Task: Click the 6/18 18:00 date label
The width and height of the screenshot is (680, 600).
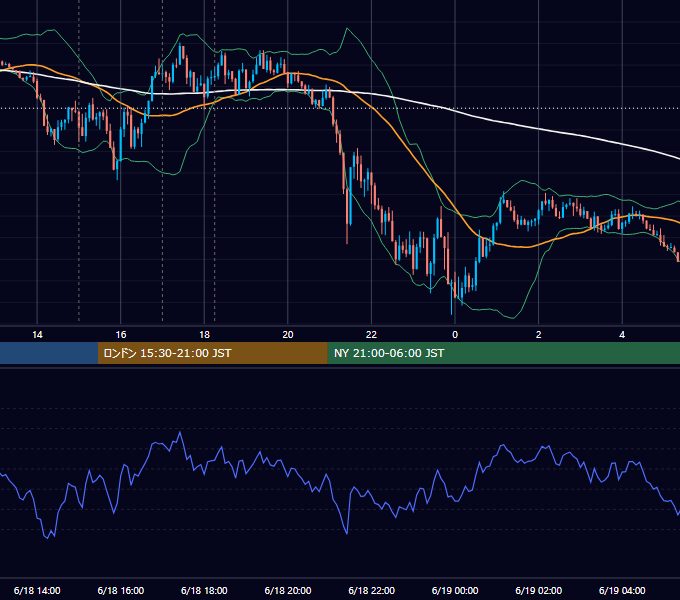Action: coord(204,590)
